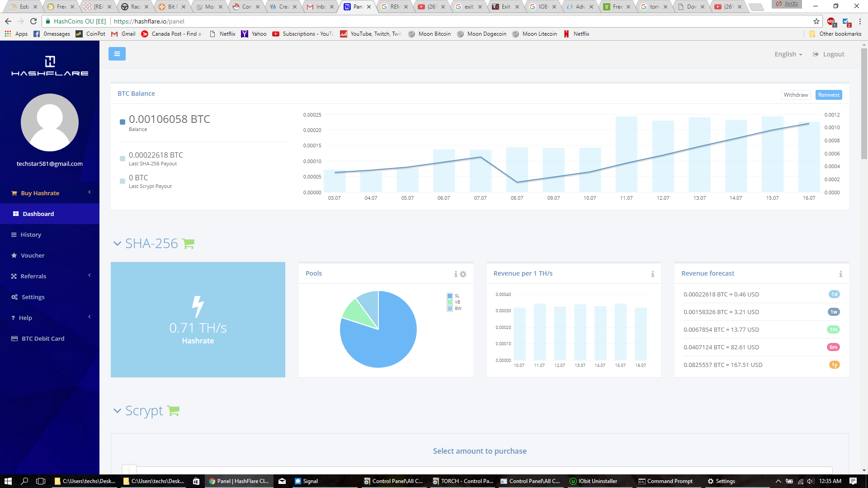
Task: Go back in browser history
Action: (8, 21)
